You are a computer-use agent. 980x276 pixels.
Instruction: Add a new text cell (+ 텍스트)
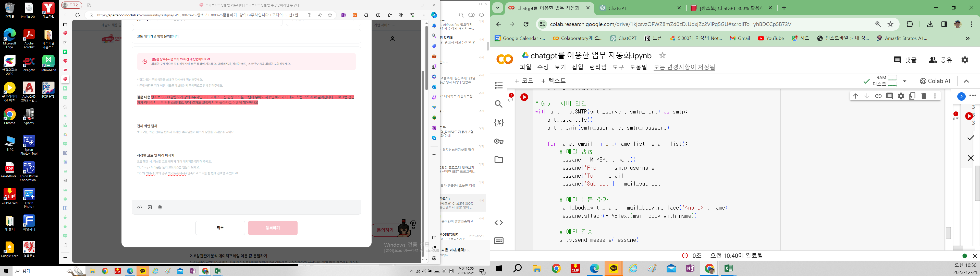[554, 81]
